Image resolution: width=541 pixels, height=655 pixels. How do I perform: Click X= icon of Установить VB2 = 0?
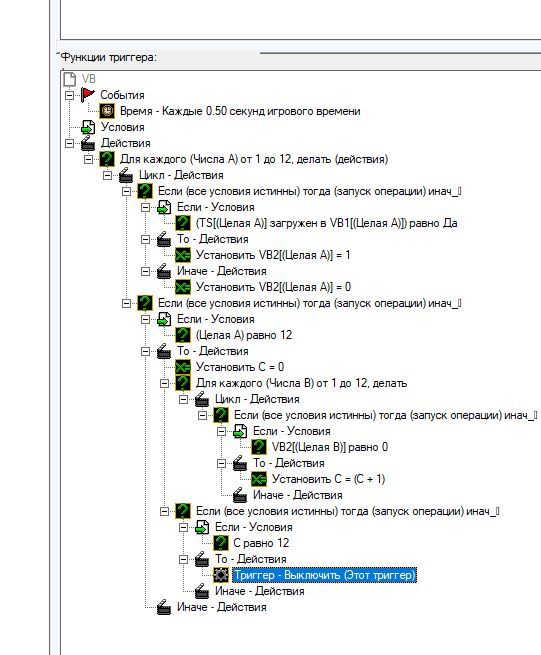(183, 287)
